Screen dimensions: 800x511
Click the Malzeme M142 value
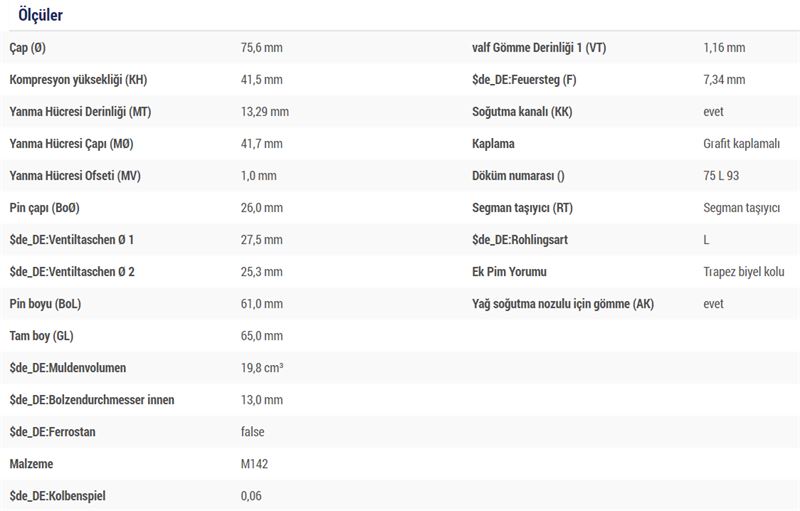tap(255, 464)
